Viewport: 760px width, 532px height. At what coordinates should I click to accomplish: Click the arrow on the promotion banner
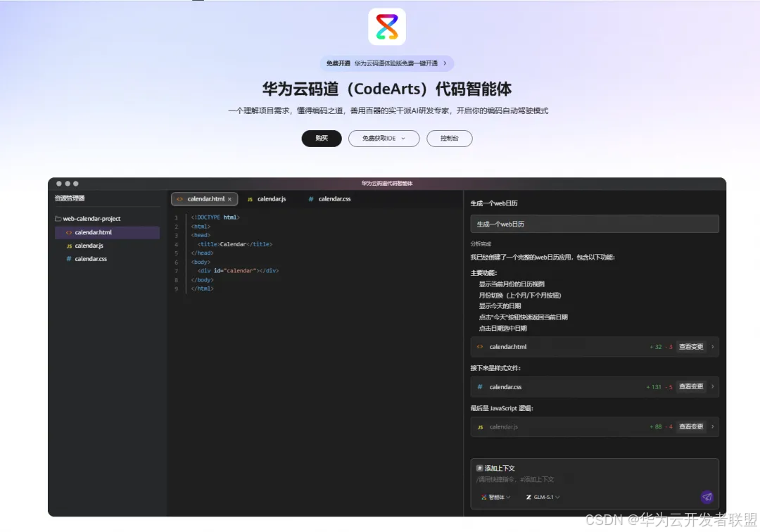[x=445, y=63]
